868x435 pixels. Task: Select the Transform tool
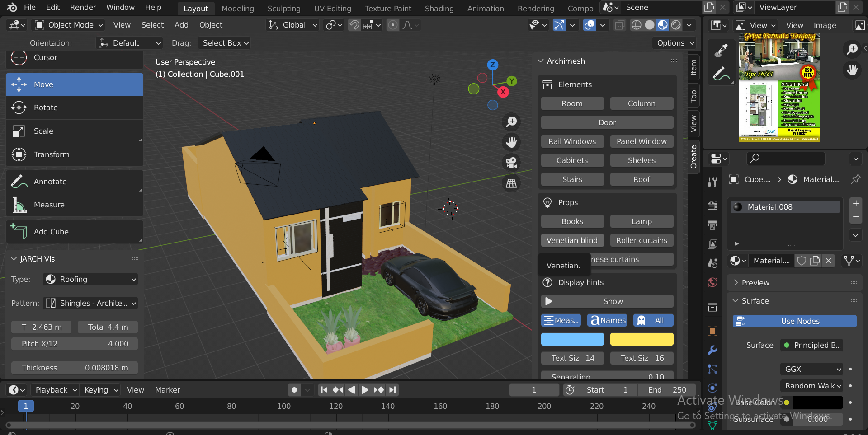pyautogui.click(x=75, y=154)
